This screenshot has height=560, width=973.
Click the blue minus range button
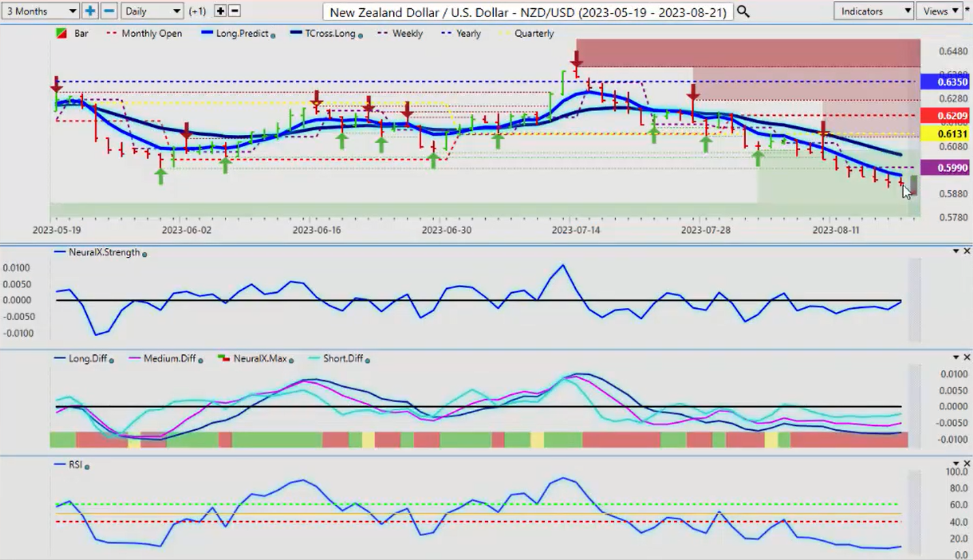click(x=109, y=11)
